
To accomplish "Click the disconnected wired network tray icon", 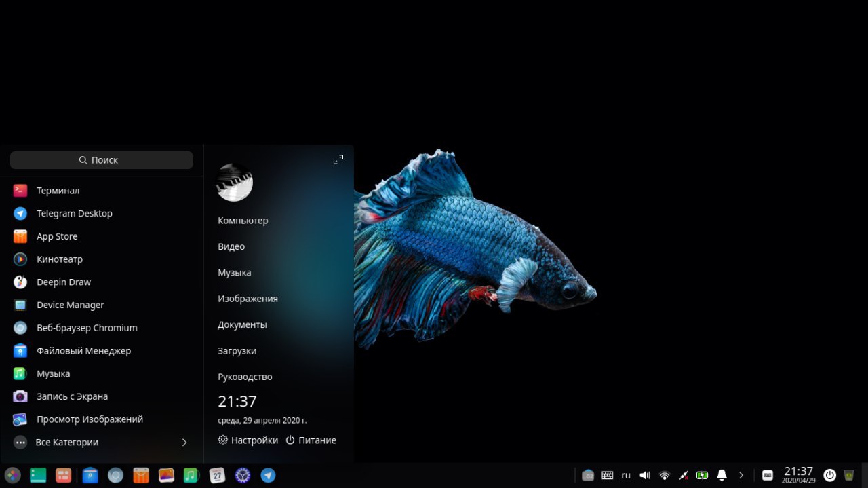I will pos(684,475).
